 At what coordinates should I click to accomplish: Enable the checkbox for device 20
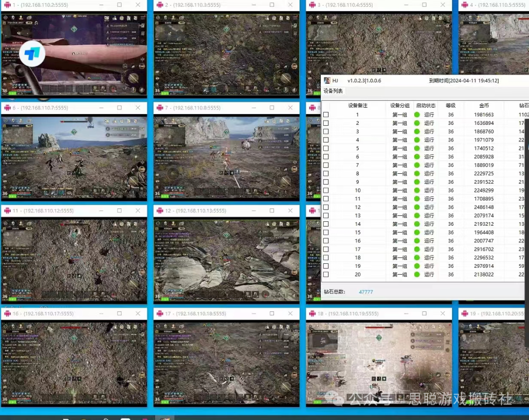[x=326, y=275]
